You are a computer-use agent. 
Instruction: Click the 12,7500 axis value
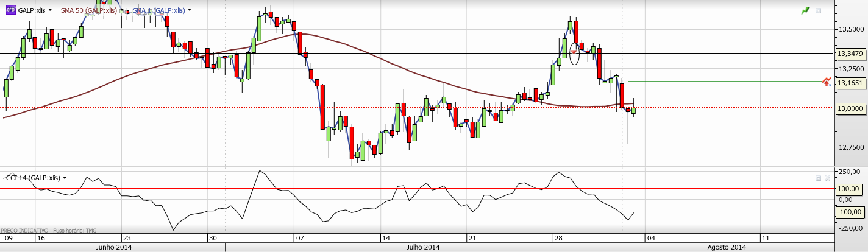tap(851, 147)
